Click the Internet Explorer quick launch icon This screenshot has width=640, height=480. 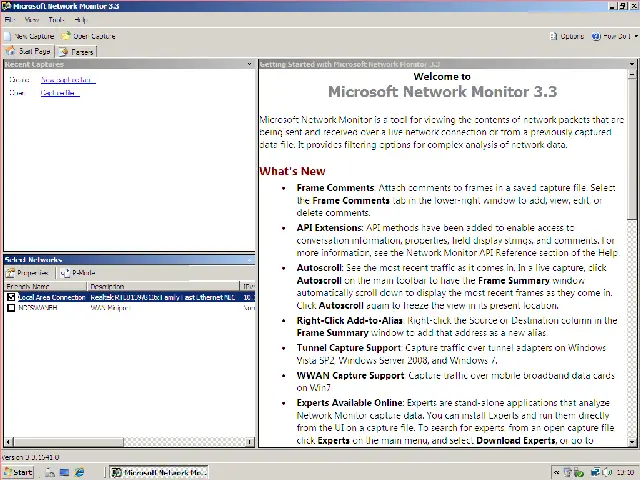79,472
